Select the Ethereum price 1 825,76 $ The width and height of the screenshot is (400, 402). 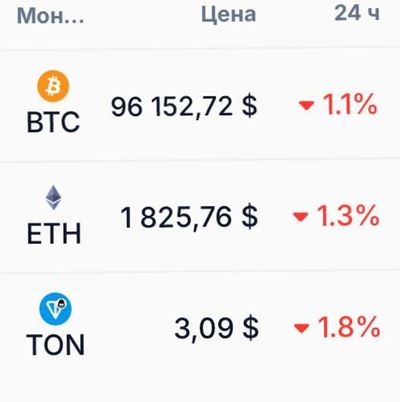189,217
